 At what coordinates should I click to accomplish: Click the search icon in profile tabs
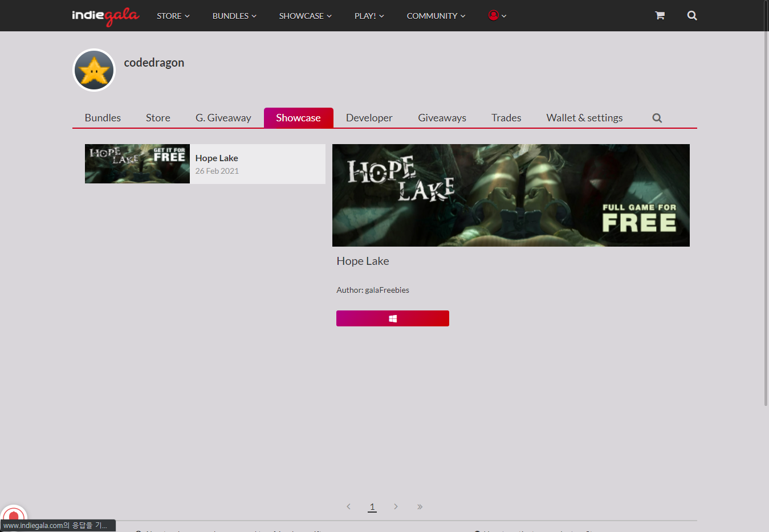pyautogui.click(x=657, y=118)
